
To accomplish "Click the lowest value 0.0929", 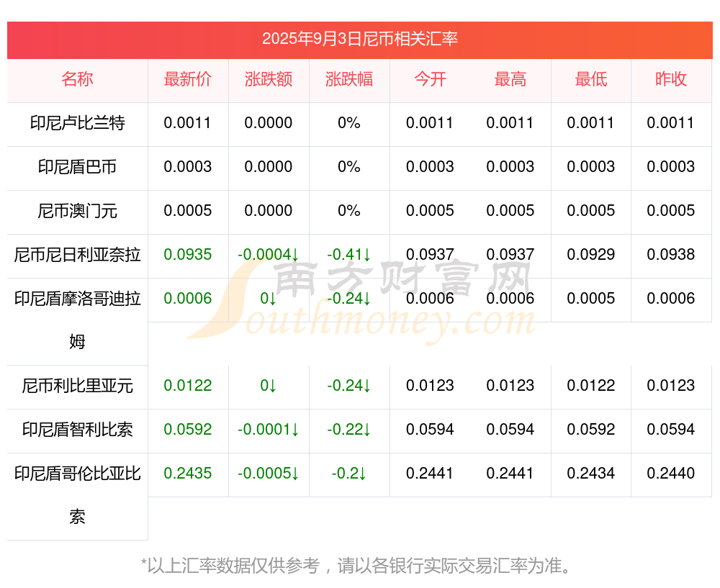I will pyautogui.click(x=591, y=254).
